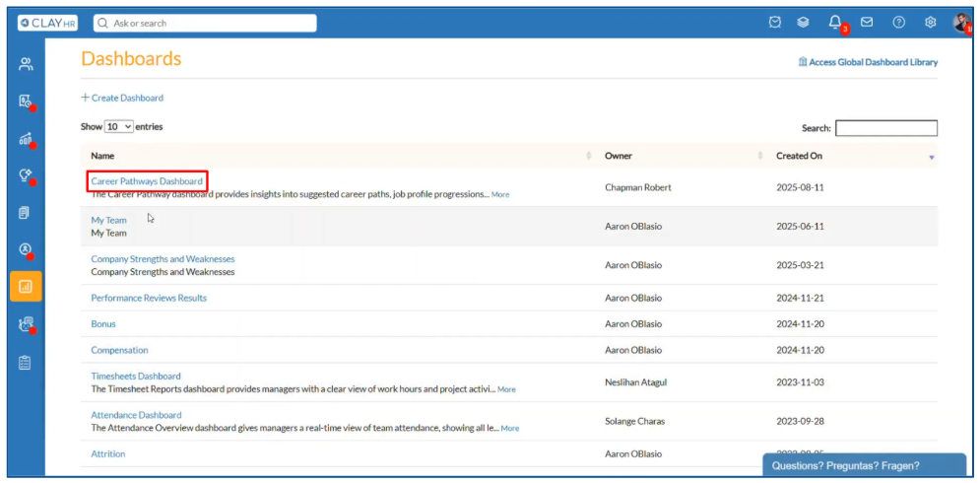Open the Attrition dashboard link
The height and width of the screenshot is (483, 980).
pos(108,453)
